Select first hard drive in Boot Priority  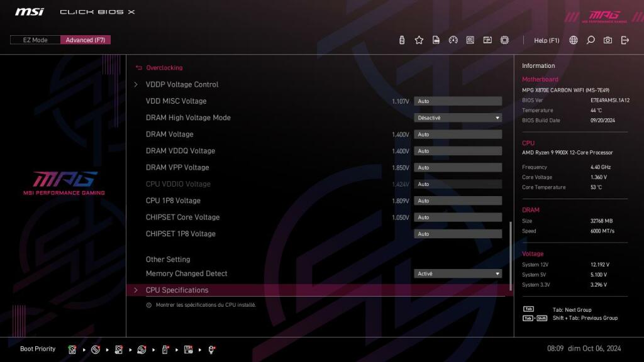click(x=72, y=349)
